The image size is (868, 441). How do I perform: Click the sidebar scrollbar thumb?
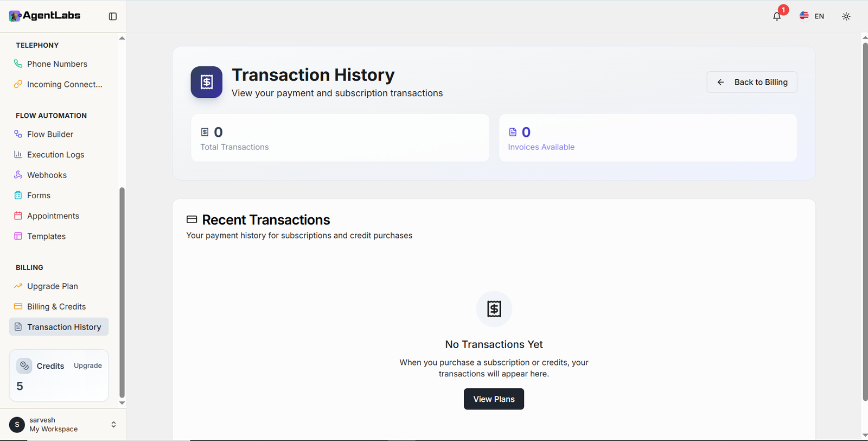(x=122, y=293)
